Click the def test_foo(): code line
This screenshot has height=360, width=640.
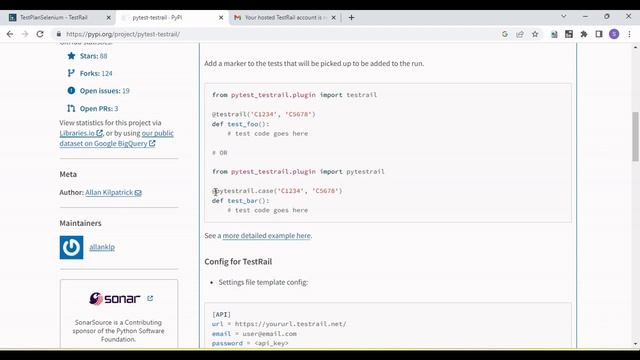(x=240, y=124)
